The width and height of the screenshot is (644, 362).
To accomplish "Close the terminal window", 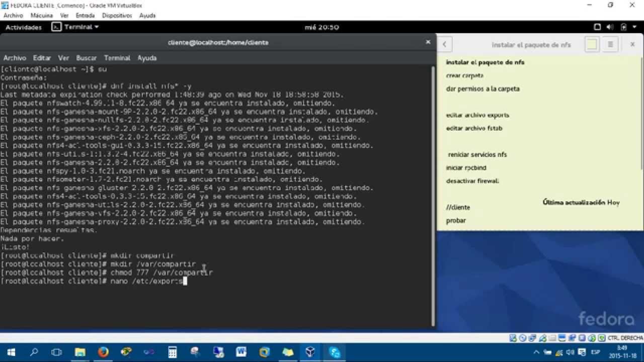I will pyautogui.click(x=428, y=42).
